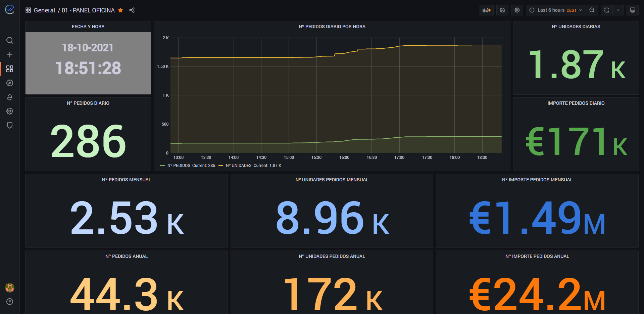The height and width of the screenshot is (314, 644).
Task: Open the Nº PEDIDOS ANUAL panel menu
Action: click(x=127, y=256)
